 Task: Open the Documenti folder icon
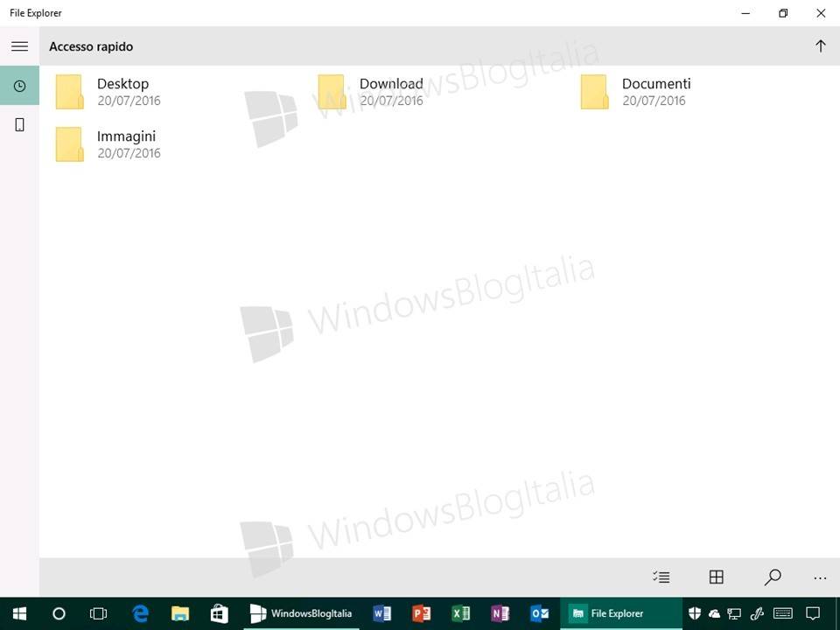click(x=595, y=92)
